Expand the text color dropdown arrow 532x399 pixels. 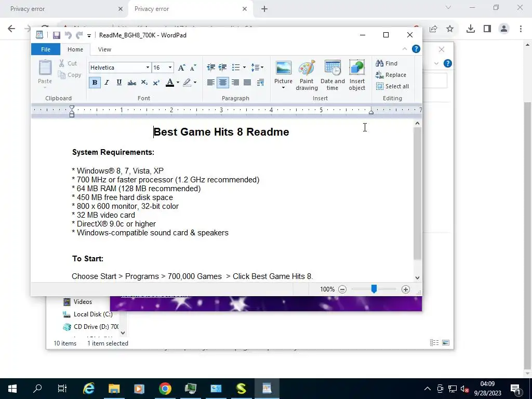178,83
